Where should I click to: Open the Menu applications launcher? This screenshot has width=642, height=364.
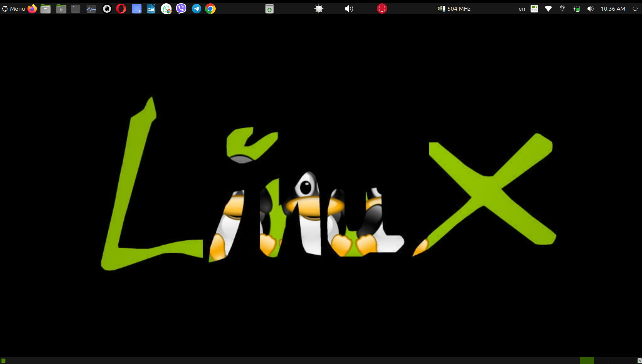point(13,9)
